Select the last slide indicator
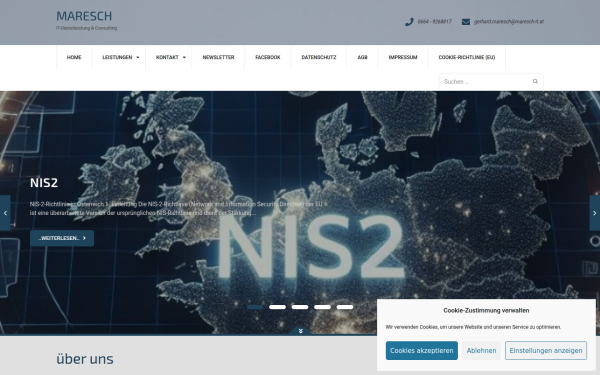This screenshot has width=600, height=375. [345, 307]
